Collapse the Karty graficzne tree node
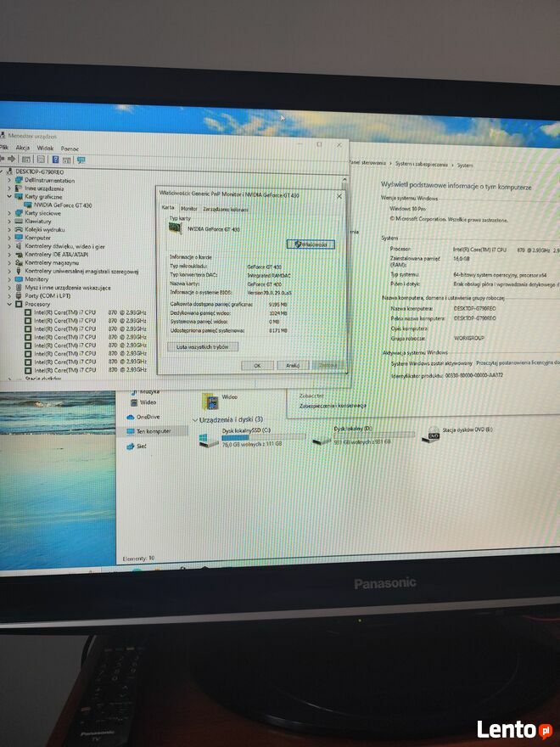This screenshot has height=747, width=560. 9,196
